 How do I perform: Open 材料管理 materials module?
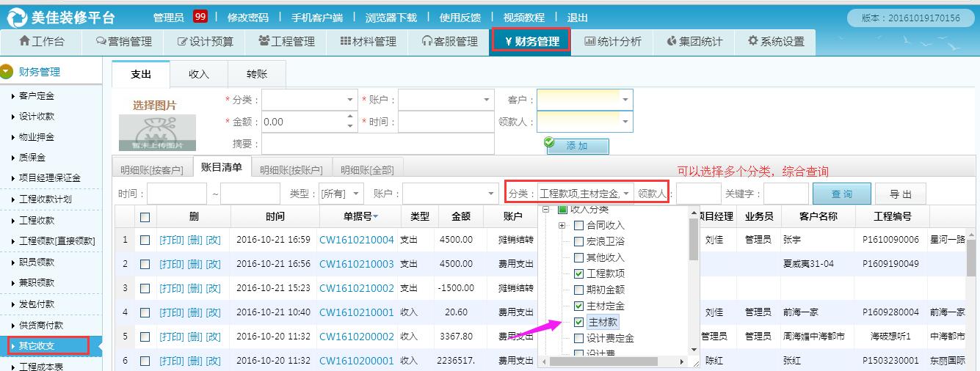click(368, 42)
